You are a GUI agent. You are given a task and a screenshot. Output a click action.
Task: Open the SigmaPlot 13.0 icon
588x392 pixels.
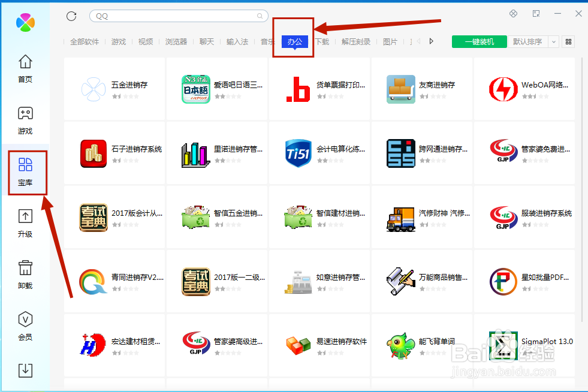pyautogui.click(x=503, y=346)
